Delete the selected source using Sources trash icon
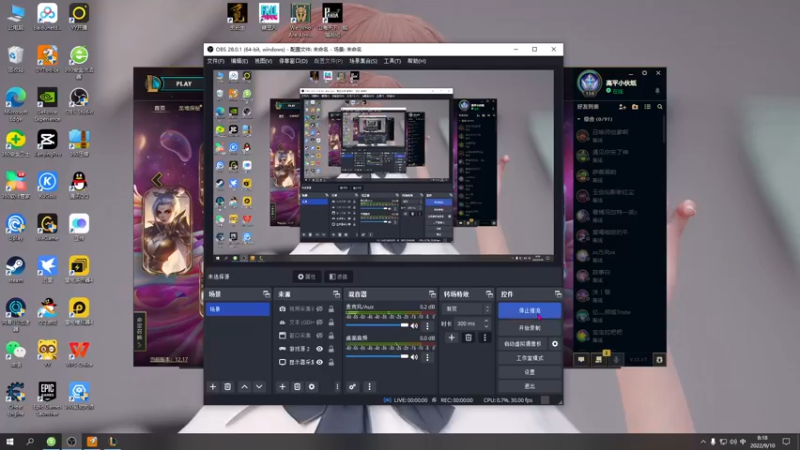Image resolution: width=800 pixels, height=450 pixels. click(x=297, y=387)
